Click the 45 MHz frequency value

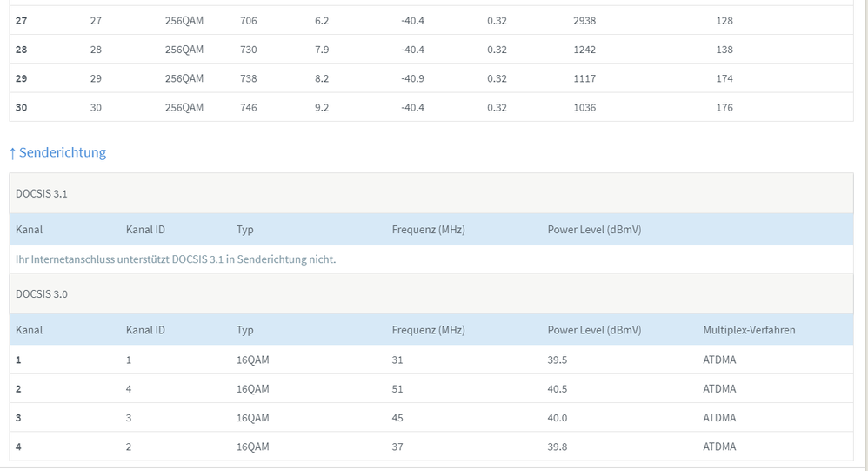coord(398,418)
